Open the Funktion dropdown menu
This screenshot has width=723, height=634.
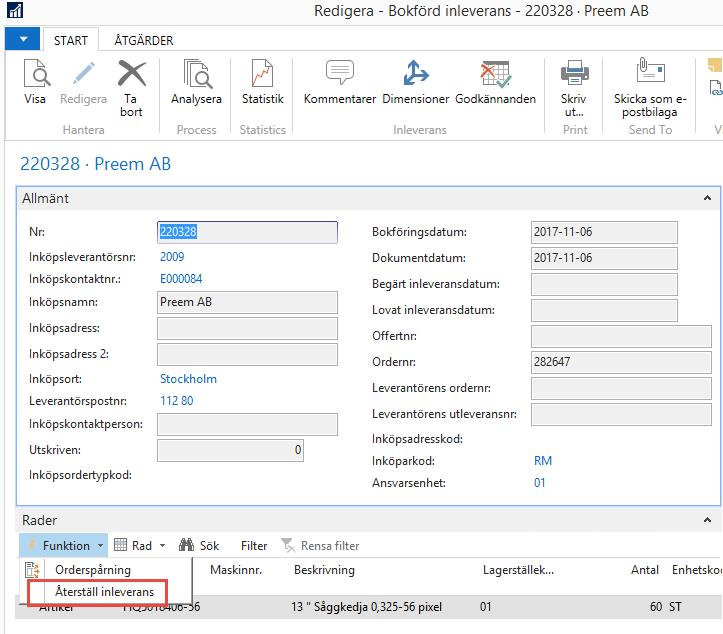[x=64, y=545]
